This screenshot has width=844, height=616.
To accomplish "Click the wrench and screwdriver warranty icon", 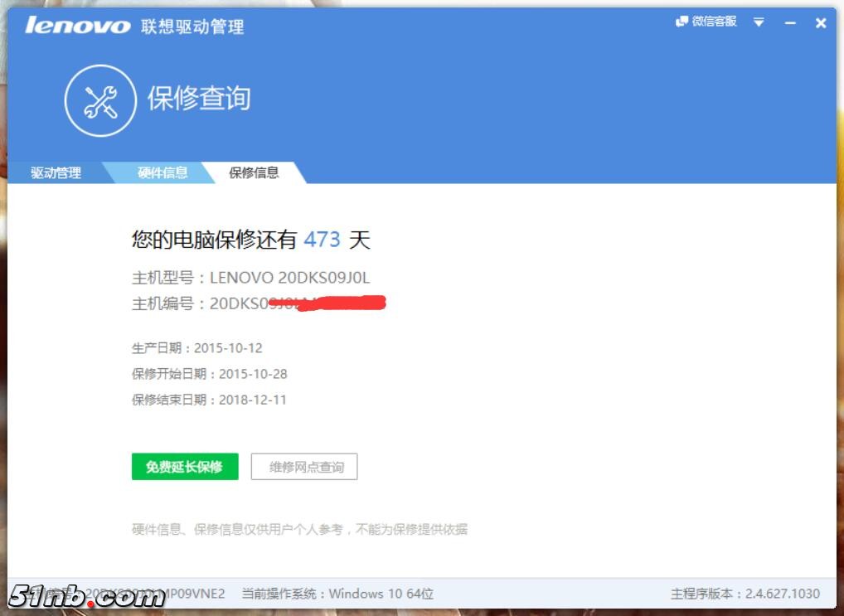I will click(100, 100).
